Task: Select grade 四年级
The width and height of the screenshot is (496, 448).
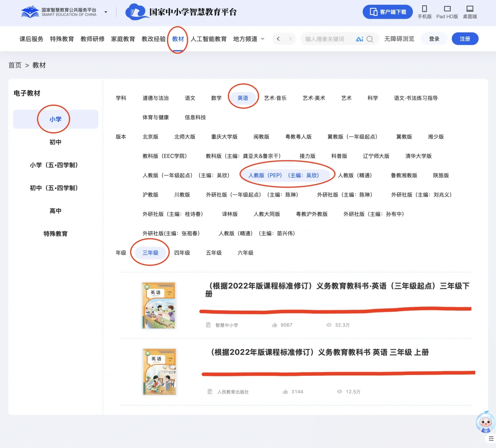Action: tap(182, 253)
